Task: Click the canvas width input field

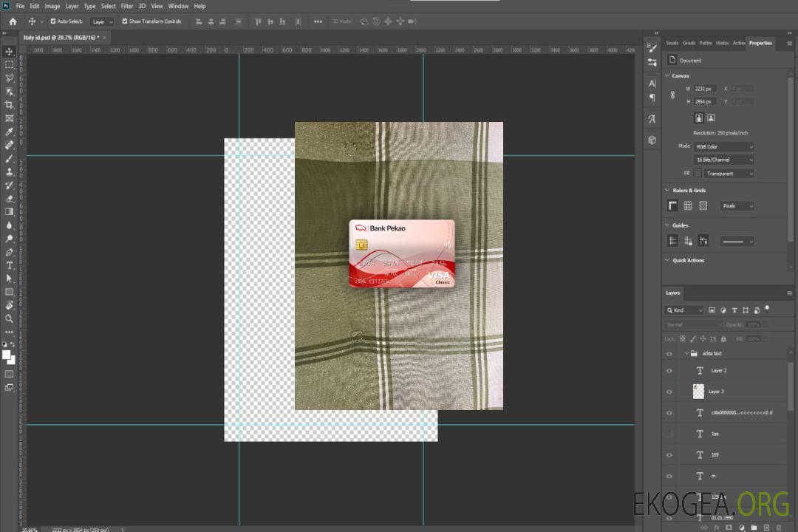Action: coord(704,89)
